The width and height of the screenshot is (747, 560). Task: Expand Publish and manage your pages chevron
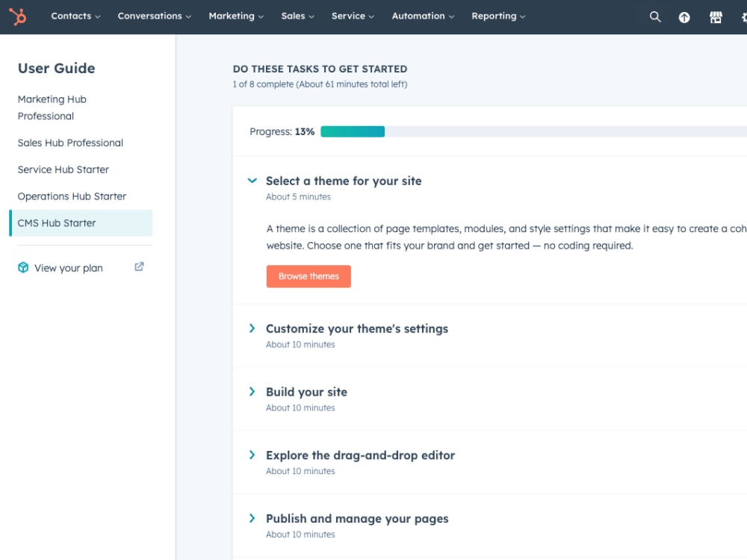click(252, 518)
